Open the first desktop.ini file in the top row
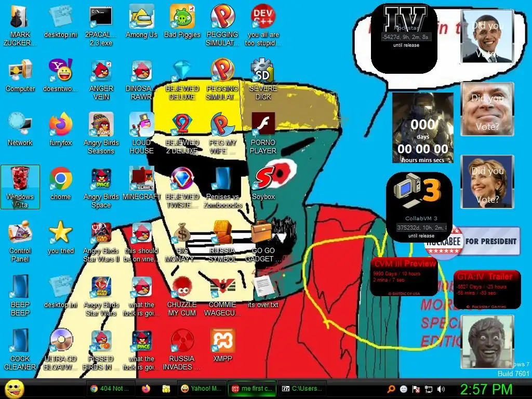The width and height of the screenshot is (532, 399). click(x=61, y=21)
